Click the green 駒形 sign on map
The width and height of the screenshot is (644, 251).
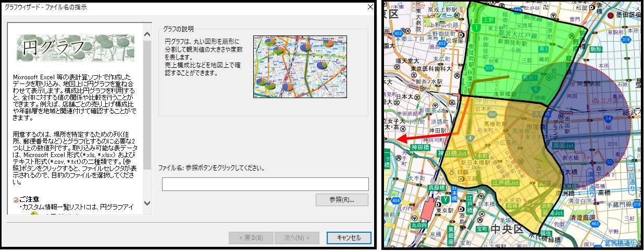[x=596, y=49]
